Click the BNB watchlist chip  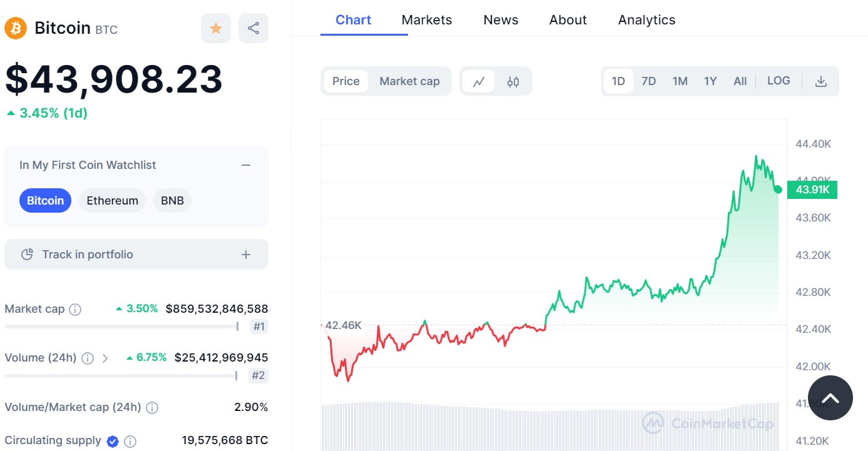tap(172, 201)
